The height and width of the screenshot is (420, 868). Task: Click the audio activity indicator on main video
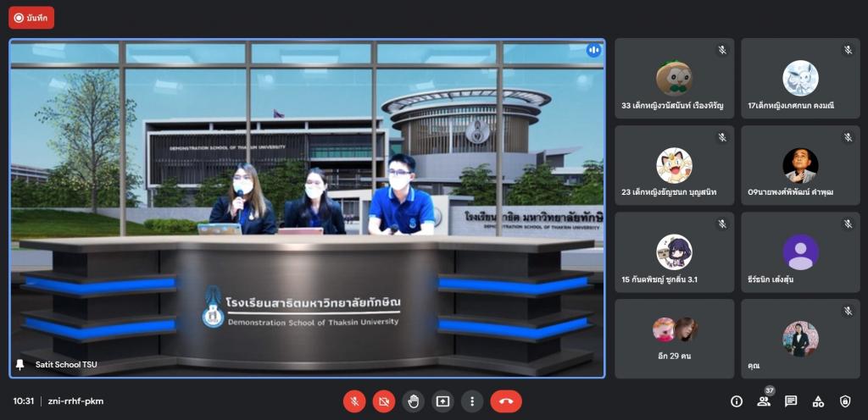coord(593,50)
